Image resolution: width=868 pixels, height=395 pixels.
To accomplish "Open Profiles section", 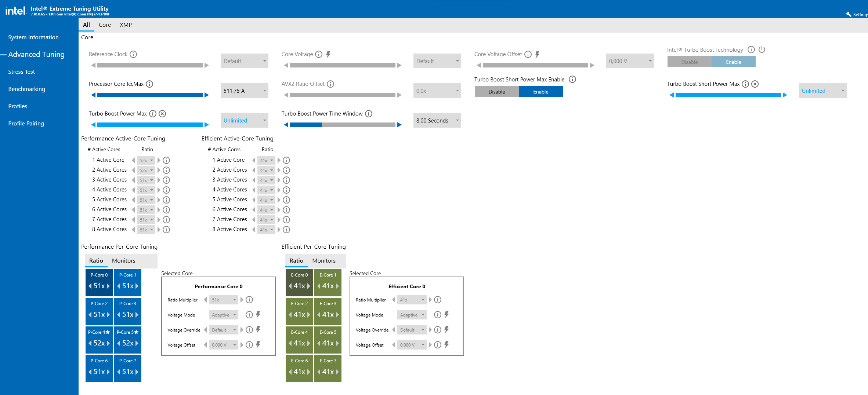I will coord(18,106).
